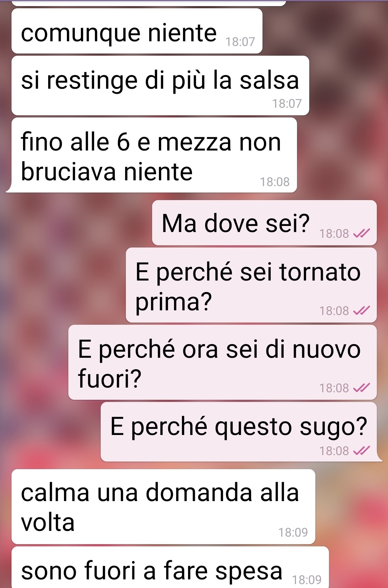Tap the 'E perché questo sugo?' message
388x588 pixels.
pos(239,432)
